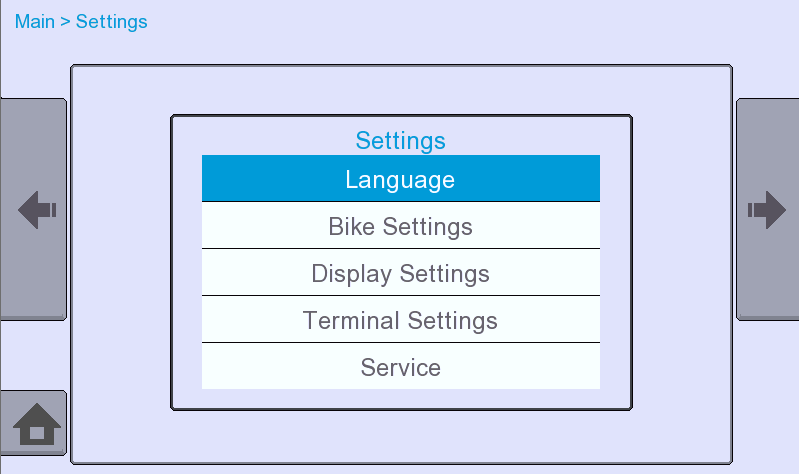Click the Settings title above the list

click(x=401, y=140)
